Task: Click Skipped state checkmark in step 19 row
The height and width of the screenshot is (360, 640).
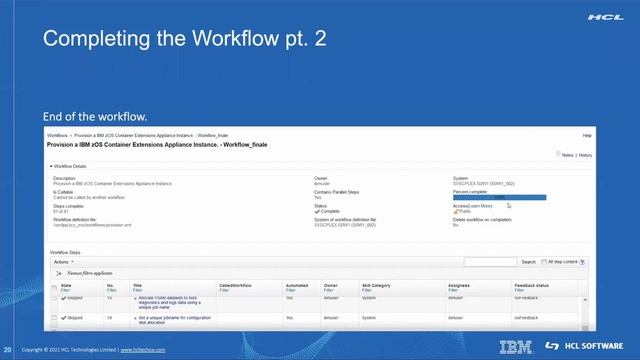Action: [x=64, y=318]
